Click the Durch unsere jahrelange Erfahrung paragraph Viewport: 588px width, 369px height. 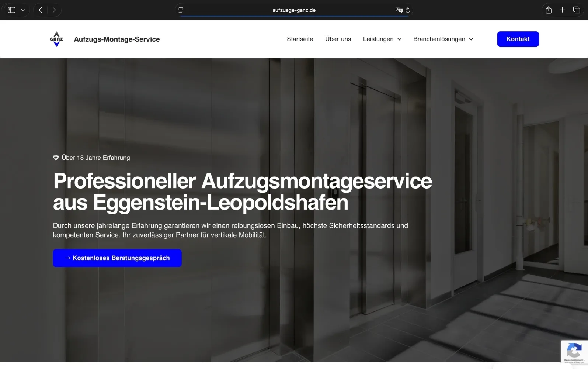230,230
